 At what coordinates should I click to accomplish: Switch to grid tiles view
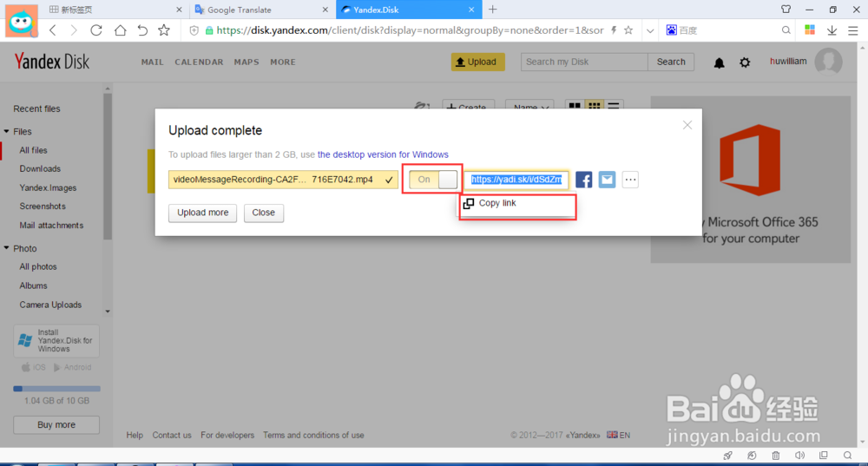click(594, 106)
